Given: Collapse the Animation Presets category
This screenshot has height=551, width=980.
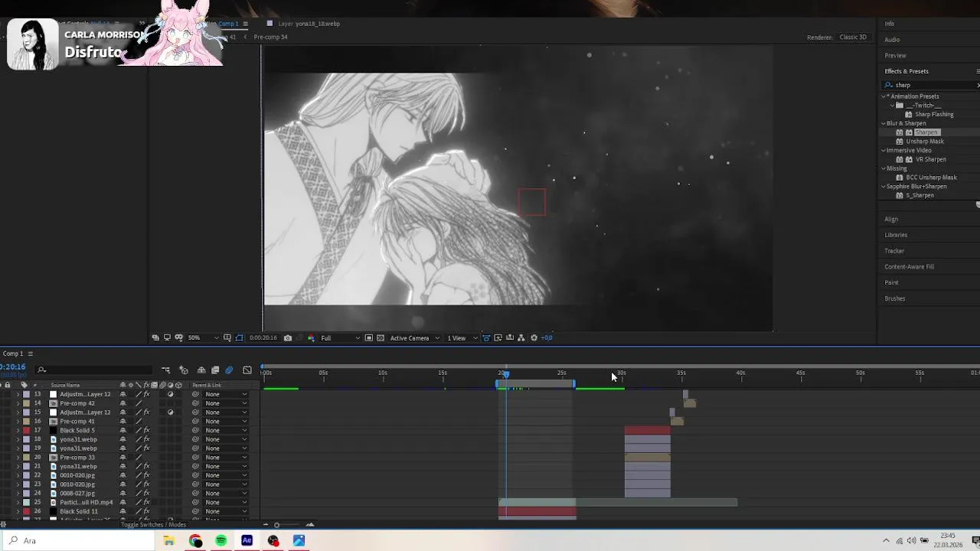Looking at the screenshot, I should click(x=884, y=96).
